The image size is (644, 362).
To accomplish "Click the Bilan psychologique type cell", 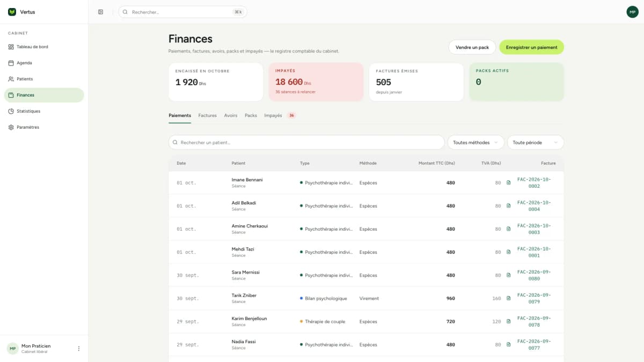I will [x=323, y=298].
